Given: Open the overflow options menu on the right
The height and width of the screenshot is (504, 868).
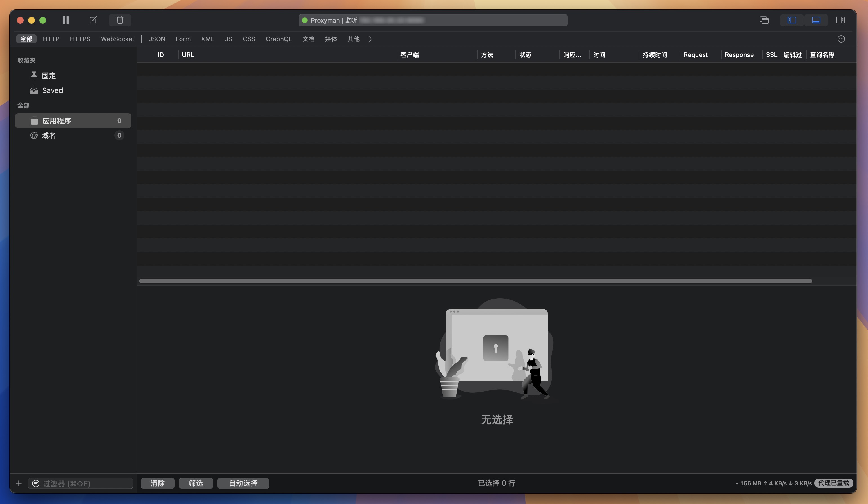Looking at the screenshot, I should pyautogui.click(x=841, y=39).
